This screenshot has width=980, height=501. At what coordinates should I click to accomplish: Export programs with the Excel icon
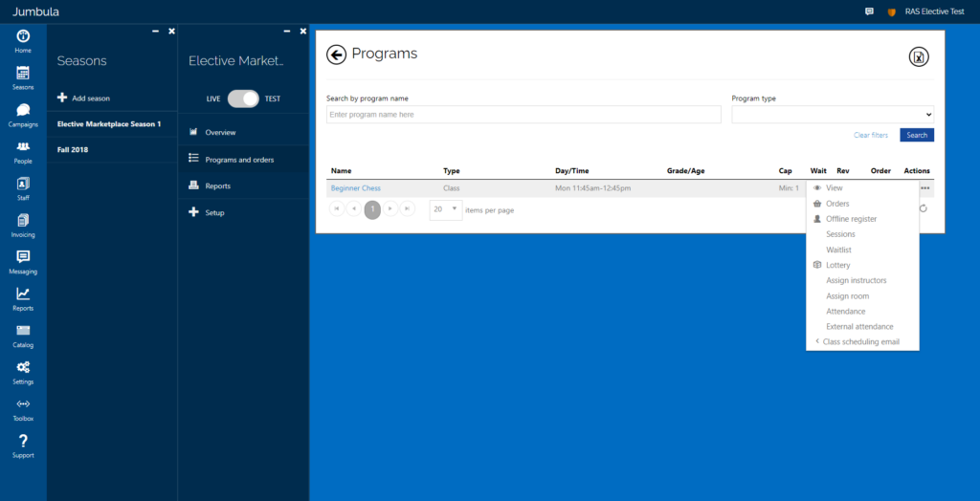(919, 57)
